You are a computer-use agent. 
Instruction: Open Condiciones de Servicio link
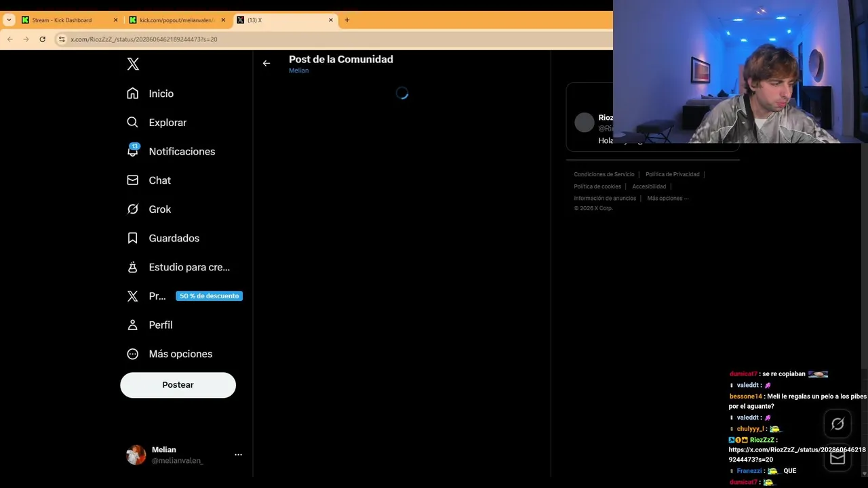tap(604, 174)
